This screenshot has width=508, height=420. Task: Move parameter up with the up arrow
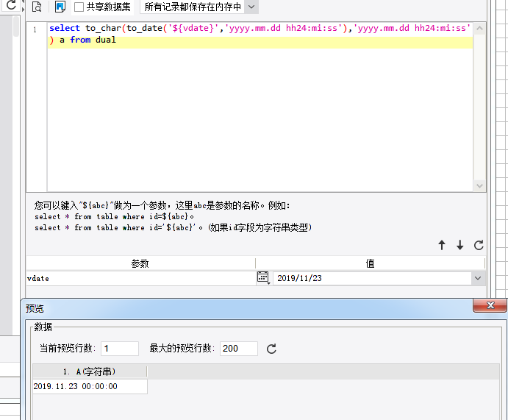(442, 245)
